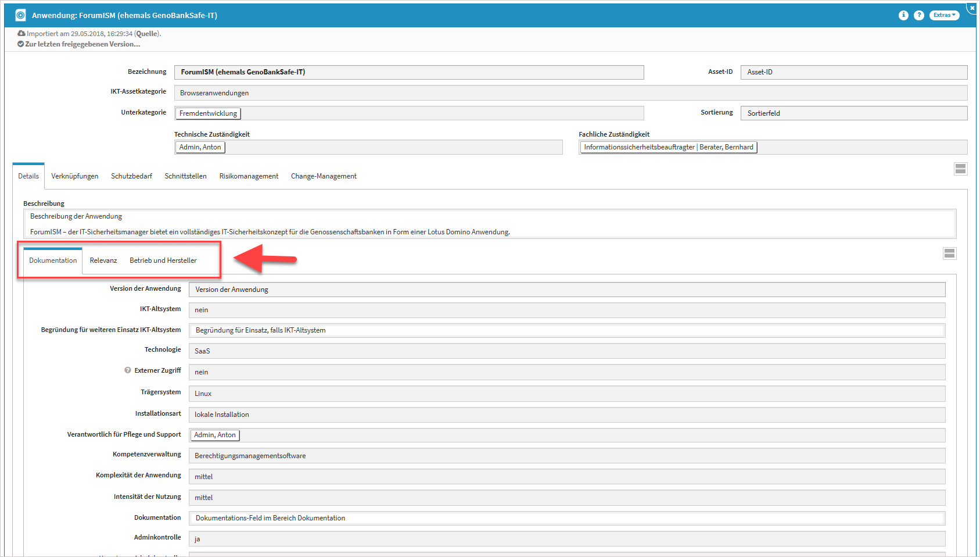
Task: Click help icon next to Externer Zugriff
Action: pyautogui.click(x=128, y=370)
